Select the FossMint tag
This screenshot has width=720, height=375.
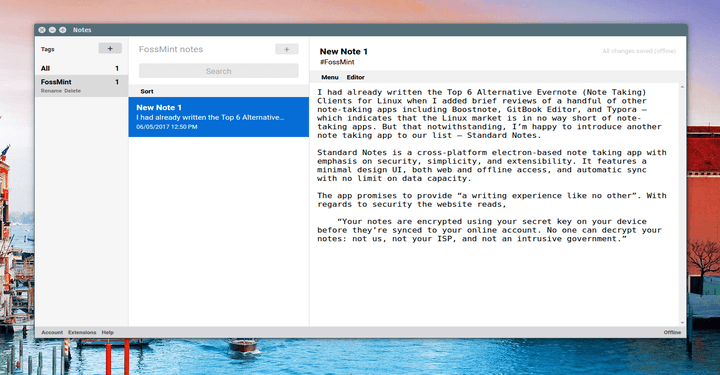point(81,85)
